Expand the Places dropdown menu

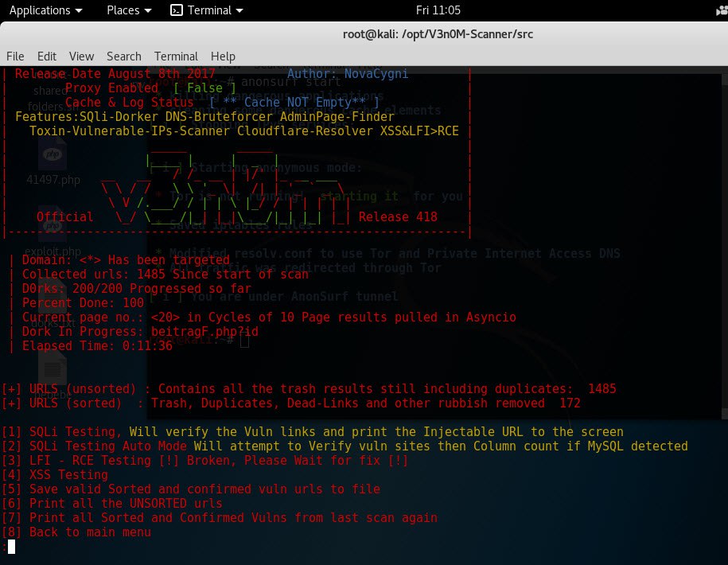pos(128,10)
